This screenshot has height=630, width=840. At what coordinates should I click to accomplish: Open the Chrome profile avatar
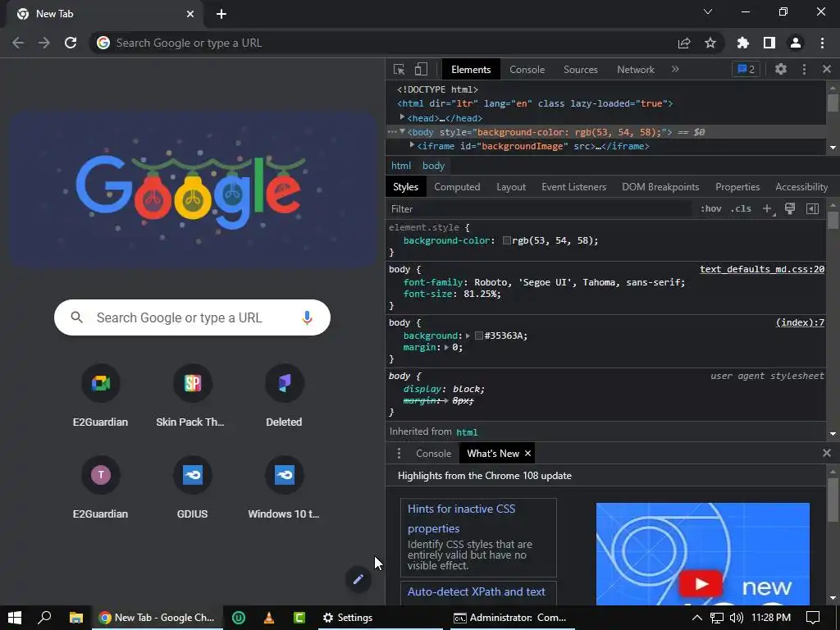(x=796, y=43)
